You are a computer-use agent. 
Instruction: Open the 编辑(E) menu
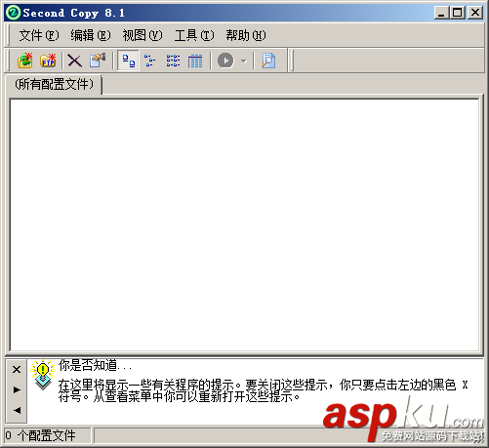91,35
